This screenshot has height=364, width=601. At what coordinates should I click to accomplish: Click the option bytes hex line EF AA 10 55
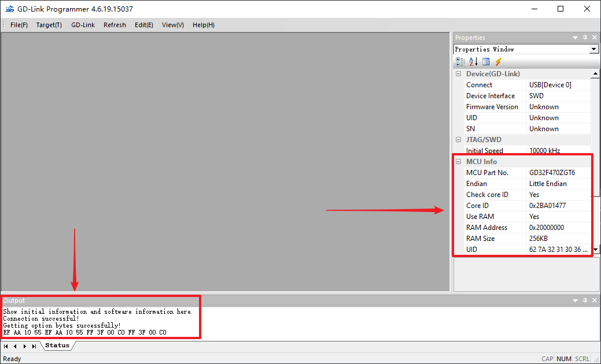84,332
